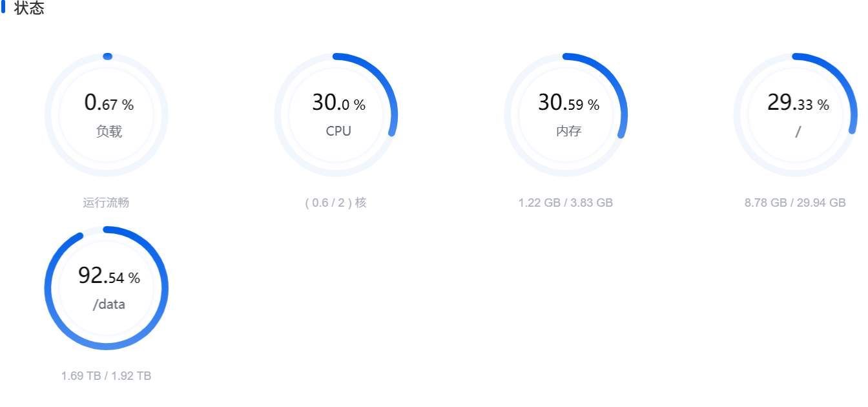Screen dimensions: 868x407
Task: Click the CPU label inside gauge
Action: pyautogui.click(x=338, y=131)
